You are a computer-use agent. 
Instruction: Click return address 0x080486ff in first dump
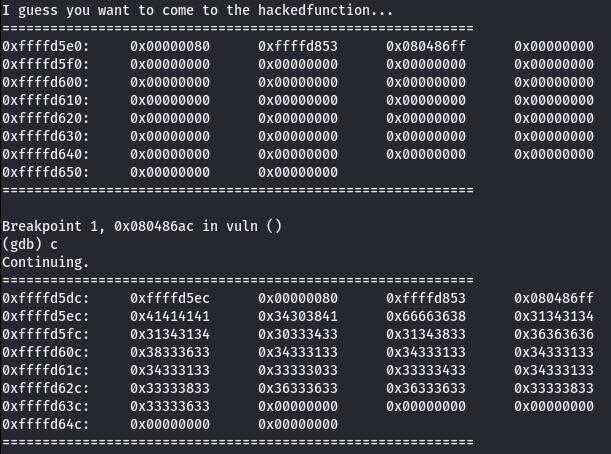click(426, 46)
